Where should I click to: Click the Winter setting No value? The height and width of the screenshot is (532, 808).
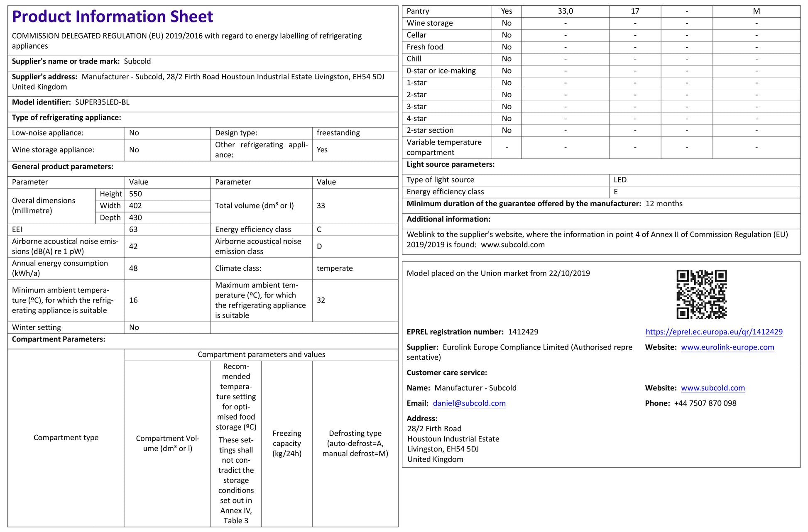pos(134,327)
